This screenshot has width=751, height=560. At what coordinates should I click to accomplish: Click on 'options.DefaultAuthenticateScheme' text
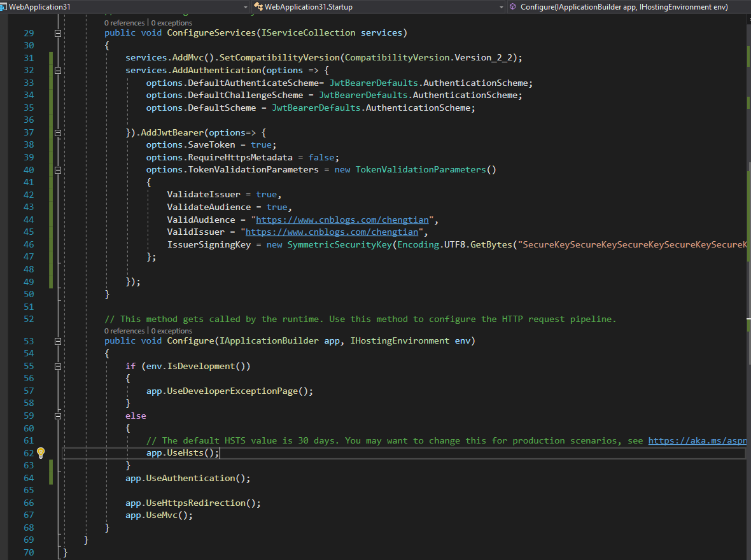tap(232, 83)
